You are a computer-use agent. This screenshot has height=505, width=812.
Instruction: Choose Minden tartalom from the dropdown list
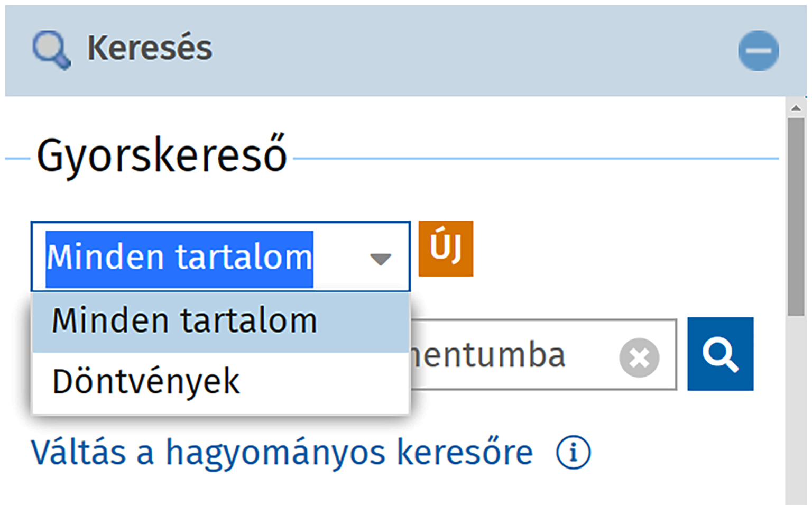click(x=184, y=322)
